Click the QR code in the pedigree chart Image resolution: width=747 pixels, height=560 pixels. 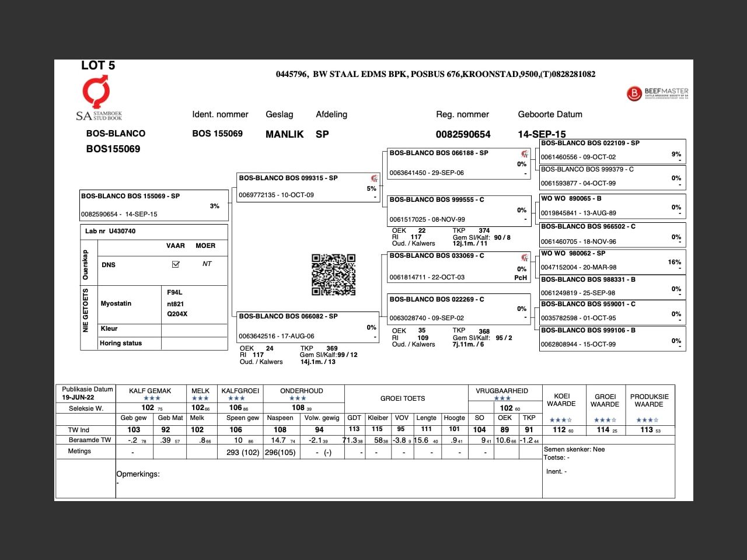click(333, 275)
